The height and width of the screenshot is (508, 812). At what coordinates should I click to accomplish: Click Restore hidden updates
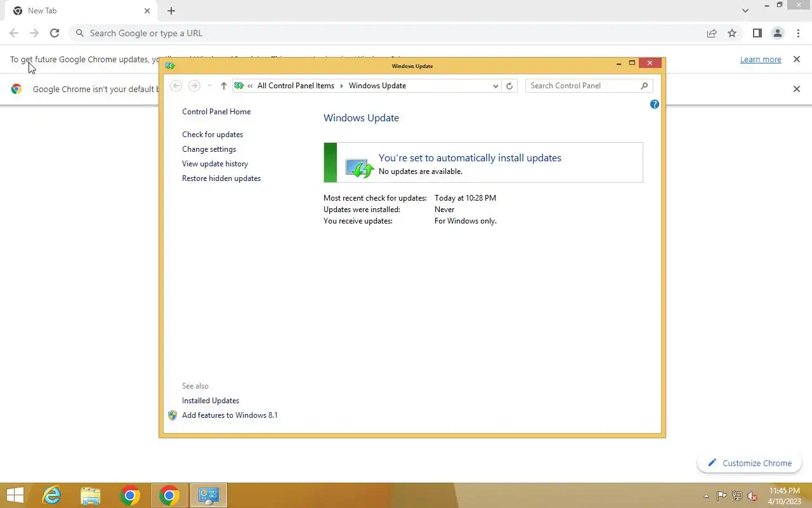pyautogui.click(x=221, y=178)
